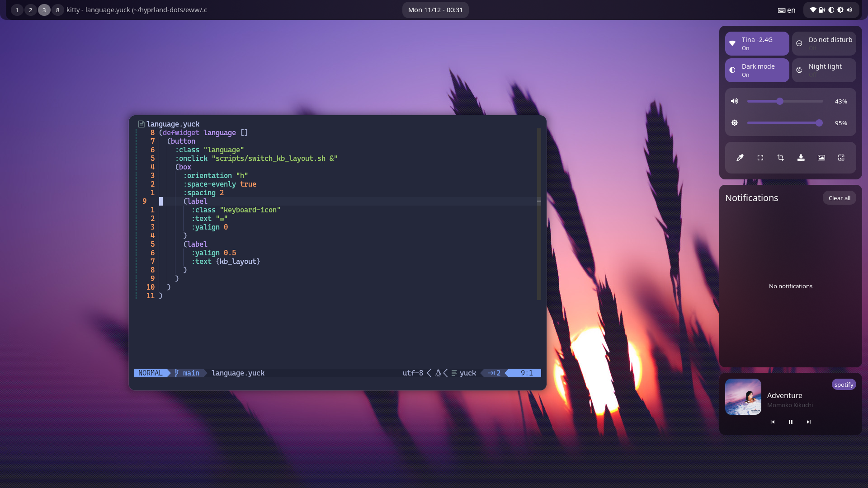Switch to workspace 8 in the top bar
This screenshot has width=868, height=488.
pyautogui.click(x=57, y=10)
